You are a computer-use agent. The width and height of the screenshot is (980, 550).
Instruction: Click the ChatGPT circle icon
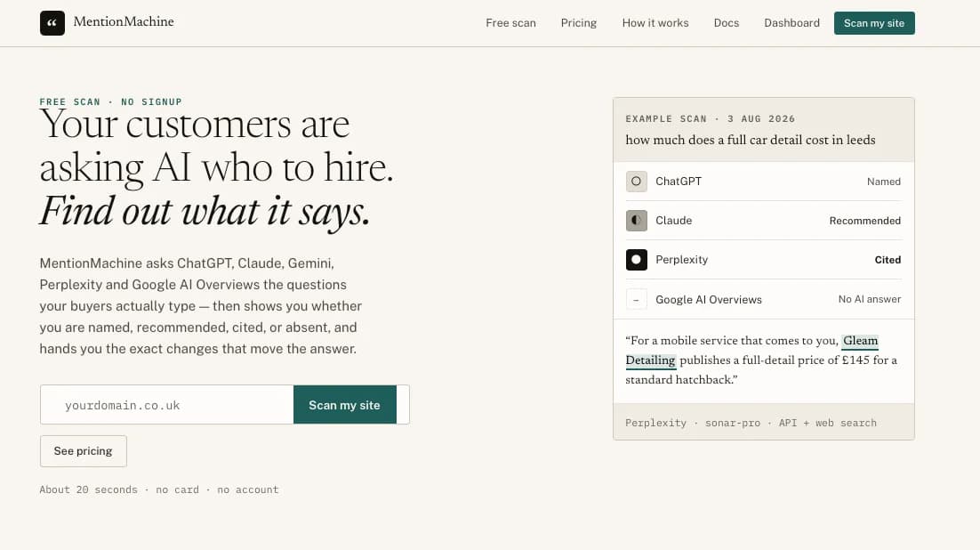(x=636, y=182)
